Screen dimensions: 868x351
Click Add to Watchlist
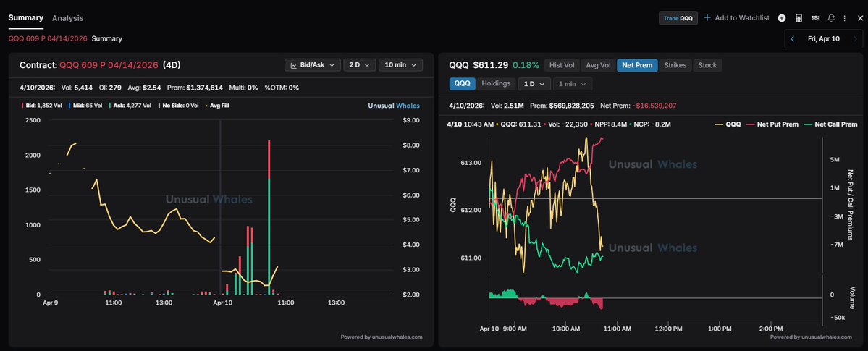click(737, 18)
